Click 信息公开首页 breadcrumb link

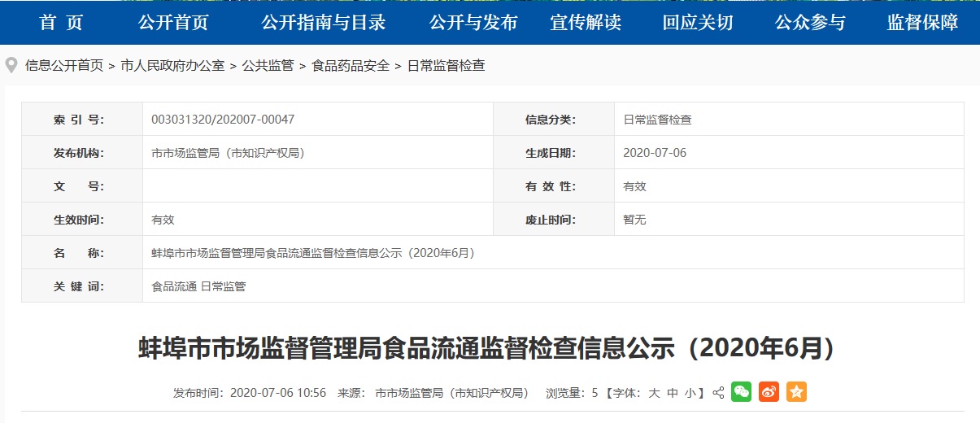(x=64, y=66)
